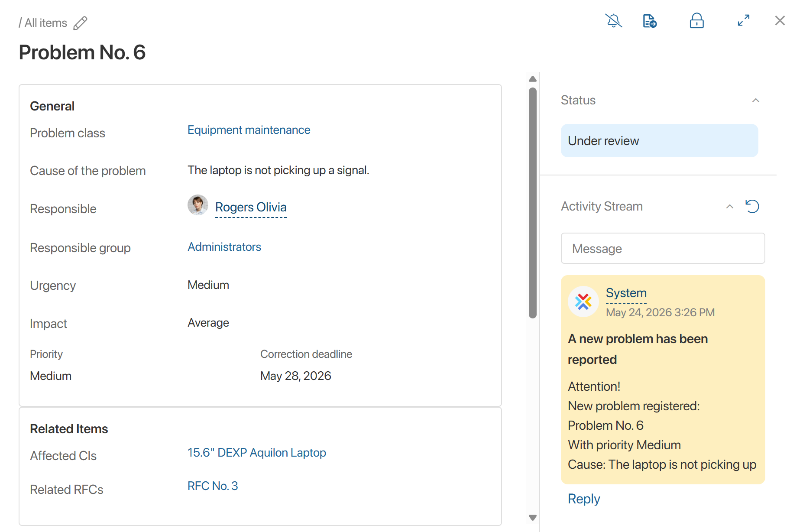Click Reply under the System message
This screenshot has width=790, height=532.
click(x=584, y=499)
